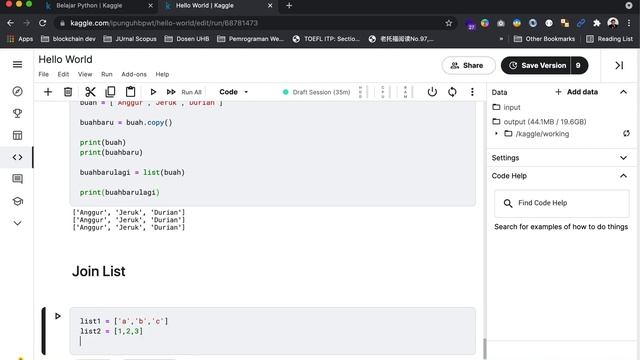Collapse the right sidebar panel arrow
This screenshot has width=640, height=360.
pos(619,65)
